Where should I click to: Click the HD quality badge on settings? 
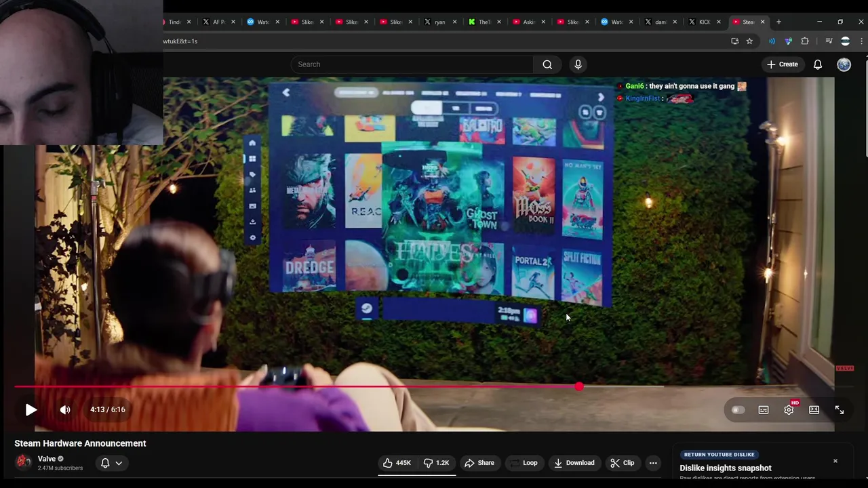click(x=795, y=403)
